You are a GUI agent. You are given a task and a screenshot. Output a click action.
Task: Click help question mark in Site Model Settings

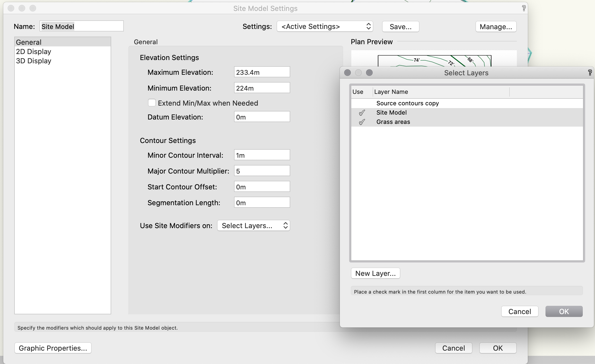523,8
